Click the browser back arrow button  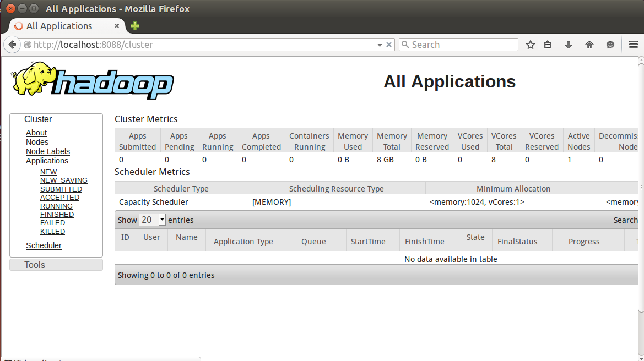coord(12,45)
